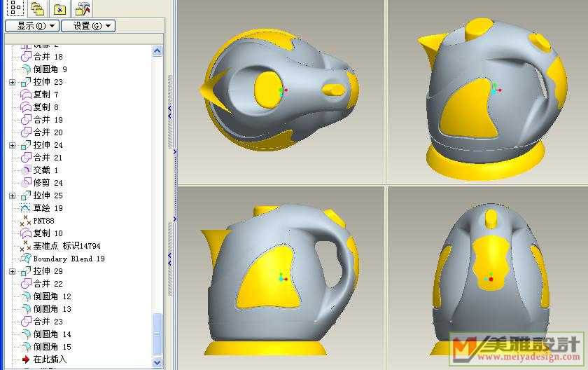Expand the 拉伸 29 feature node
Image resolution: width=588 pixels, height=370 pixels.
12,271
